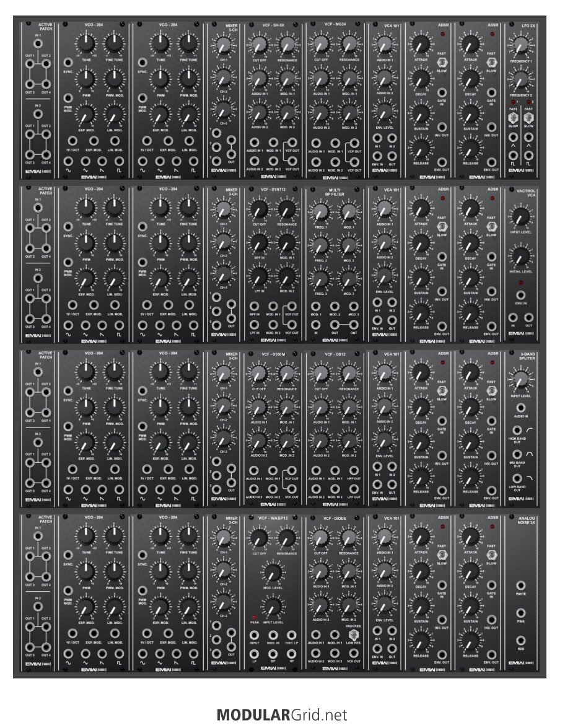Click the Env. In jack on Vactrol VCA
565x728 pixels.
[521, 295]
